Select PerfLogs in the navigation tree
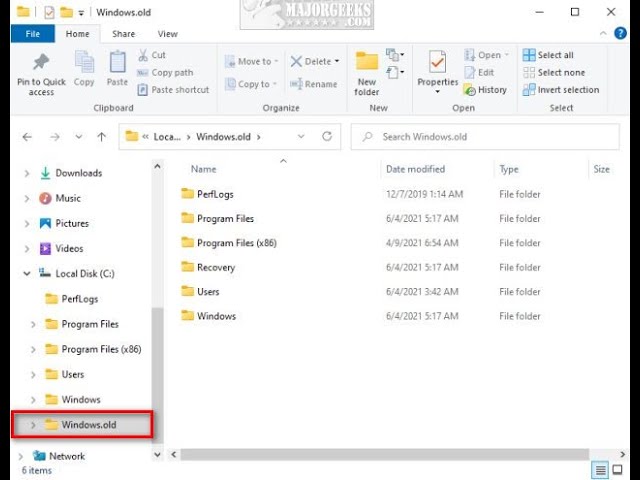This screenshot has width=640, height=480. (x=80, y=299)
